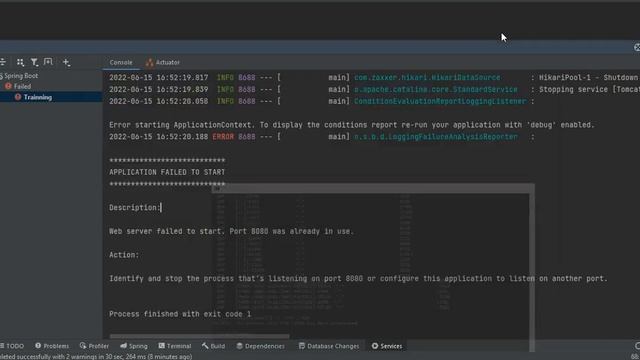Click the horizontal scrollbar of the console

[x=200, y=337]
